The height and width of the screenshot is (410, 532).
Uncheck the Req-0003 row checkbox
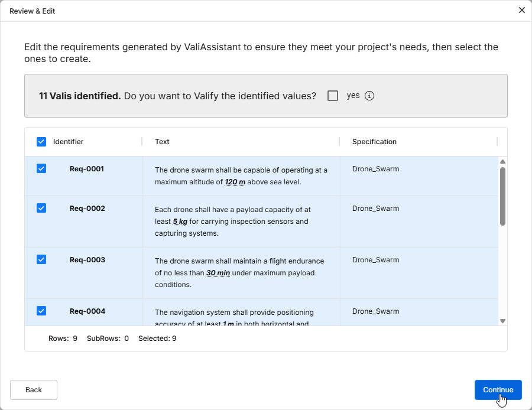point(41,259)
